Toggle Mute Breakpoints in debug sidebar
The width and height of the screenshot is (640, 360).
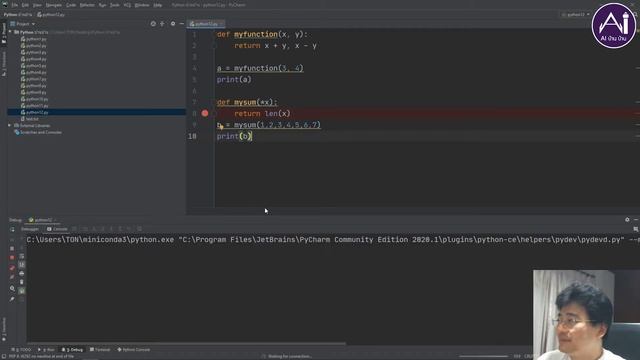[12, 277]
